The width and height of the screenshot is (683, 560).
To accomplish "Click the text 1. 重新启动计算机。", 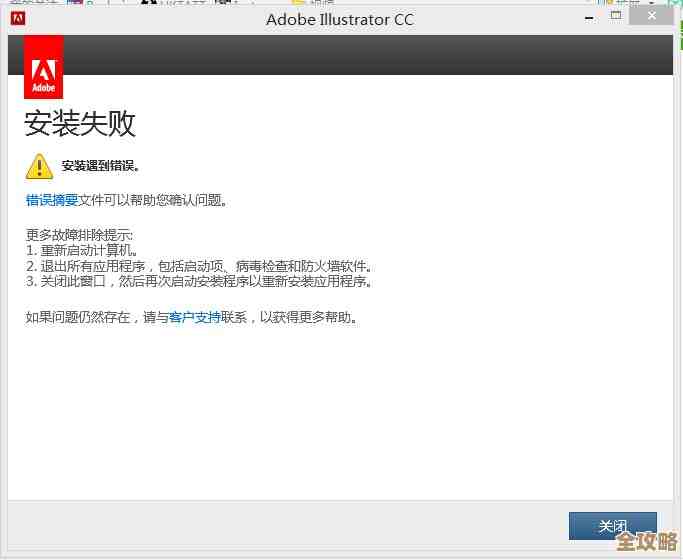I will coord(82,250).
